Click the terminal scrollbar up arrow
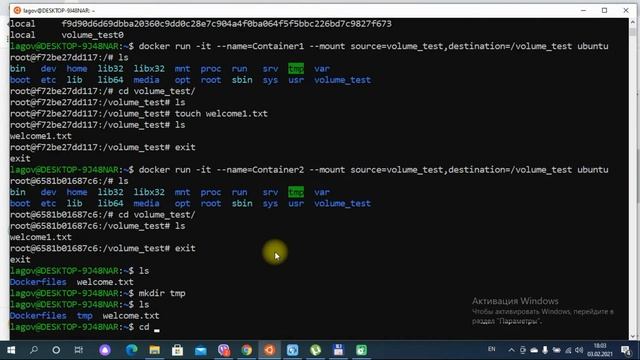The width and height of the screenshot is (640, 360). pos(633,22)
